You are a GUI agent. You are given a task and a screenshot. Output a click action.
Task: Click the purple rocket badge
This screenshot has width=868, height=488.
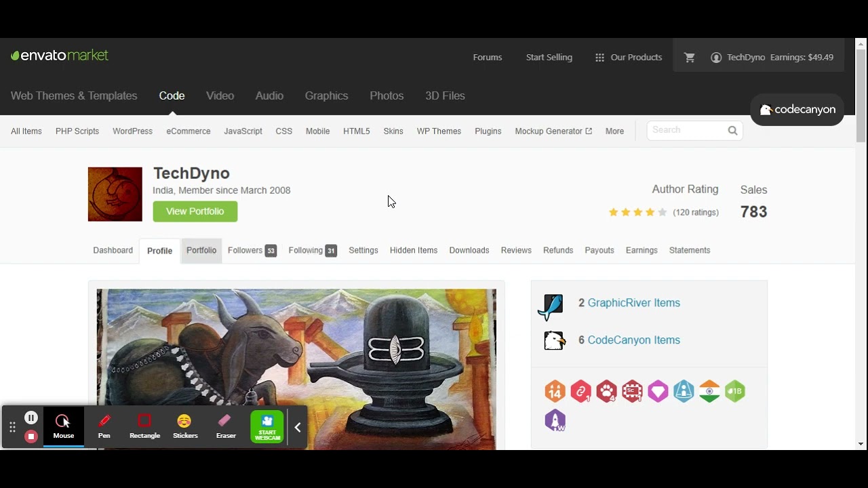pyautogui.click(x=555, y=420)
